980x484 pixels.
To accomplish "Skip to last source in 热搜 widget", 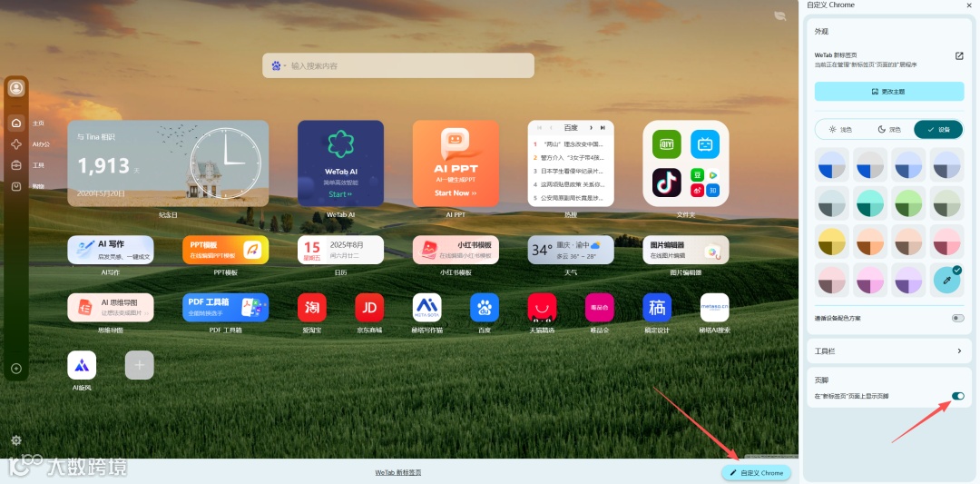I will 603,127.
